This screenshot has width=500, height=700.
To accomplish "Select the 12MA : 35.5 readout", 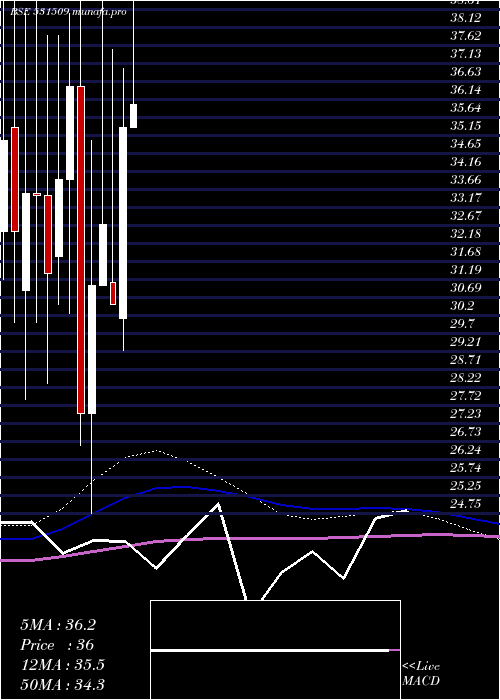I will tap(62, 665).
